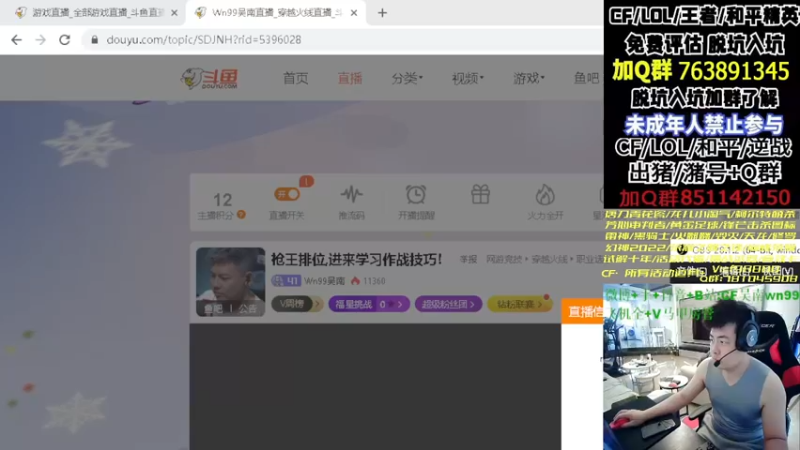This screenshot has width=800, height=450.
Task: Expand the V周榜 ranking chevron
Action: [x=317, y=304]
